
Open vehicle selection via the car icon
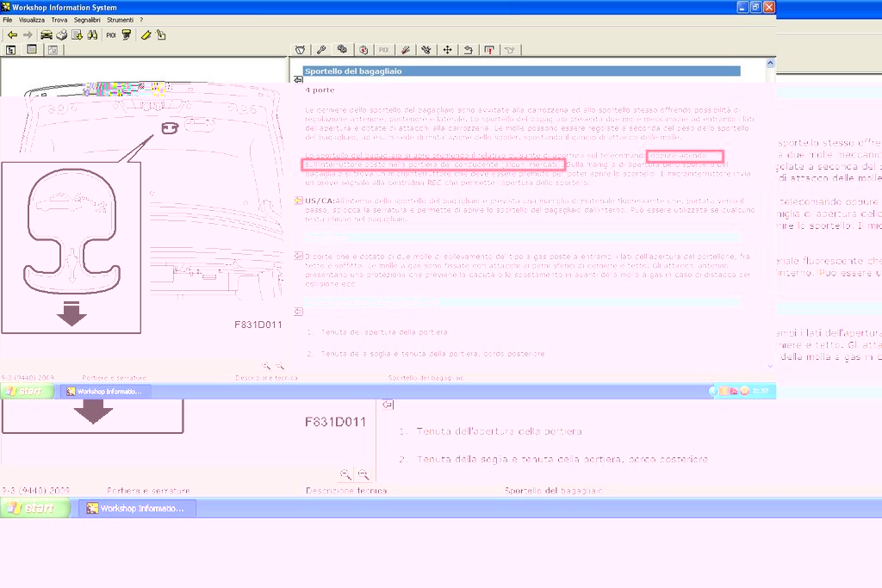click(47, 34)
